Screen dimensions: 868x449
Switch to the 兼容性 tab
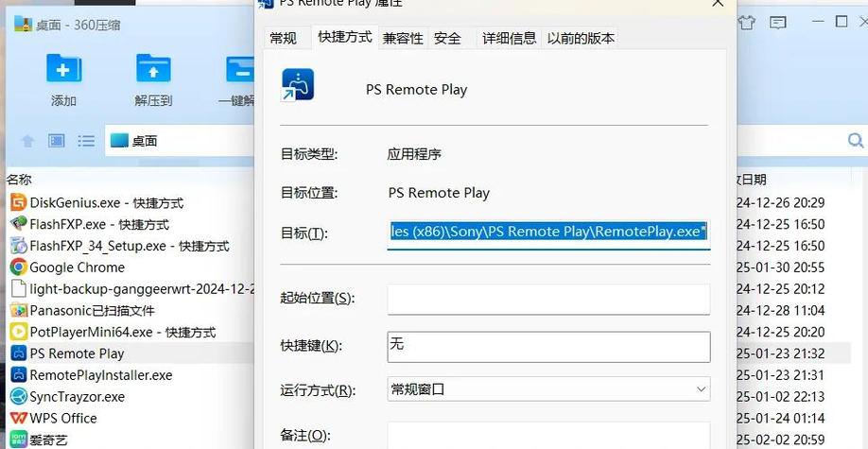pyautogui.click(x=403, y=38)
